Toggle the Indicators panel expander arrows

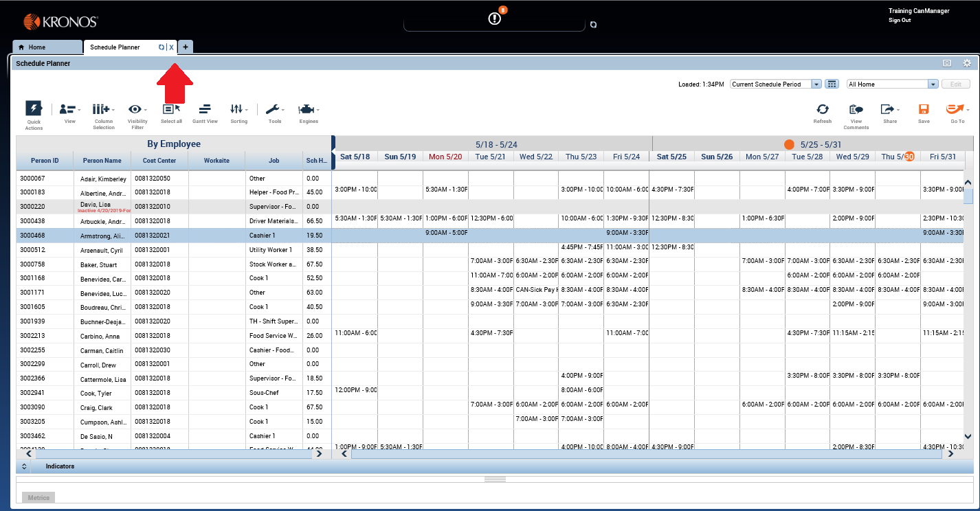pos(24,466)
